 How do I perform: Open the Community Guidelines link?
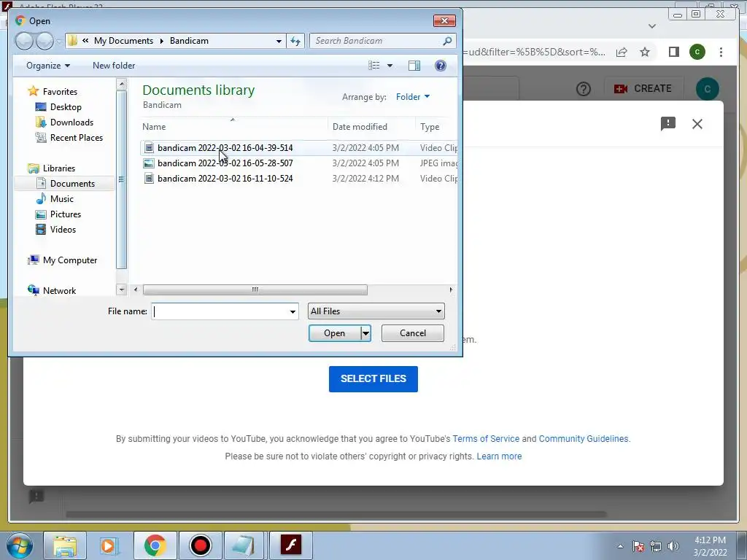(x=584, y=439)
